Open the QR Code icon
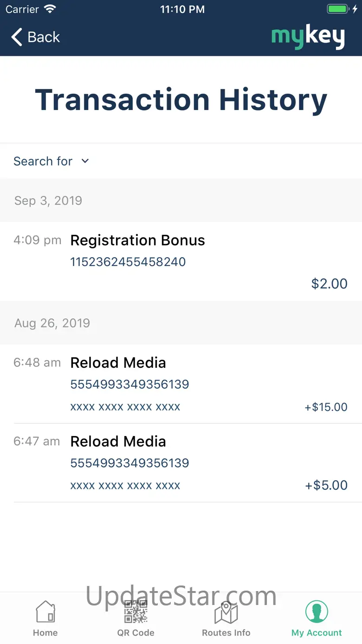The height and width of the screenshot is (644, 362). pyautogui.click(x=136, y=612)
